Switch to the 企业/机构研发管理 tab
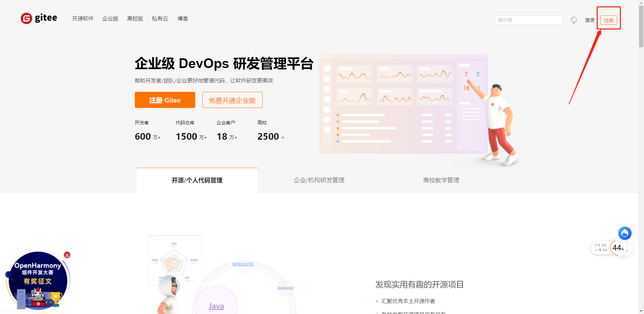 pos(319,180)
